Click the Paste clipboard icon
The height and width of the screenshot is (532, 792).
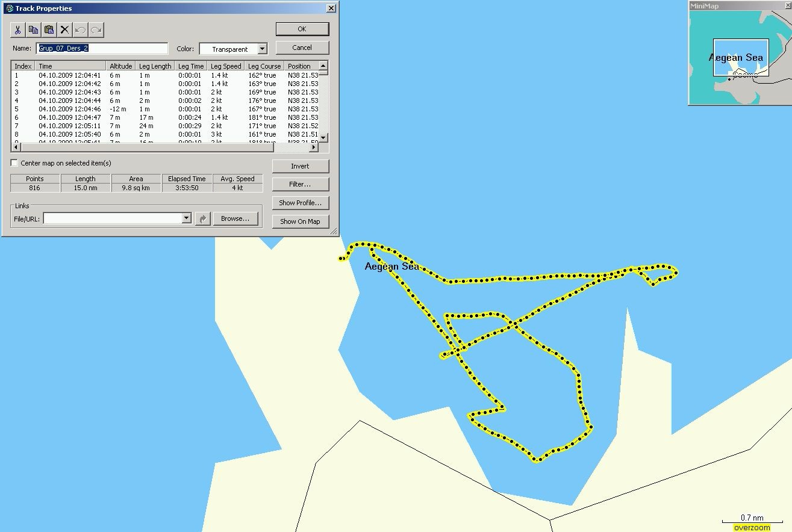click(x=49, y=29)
